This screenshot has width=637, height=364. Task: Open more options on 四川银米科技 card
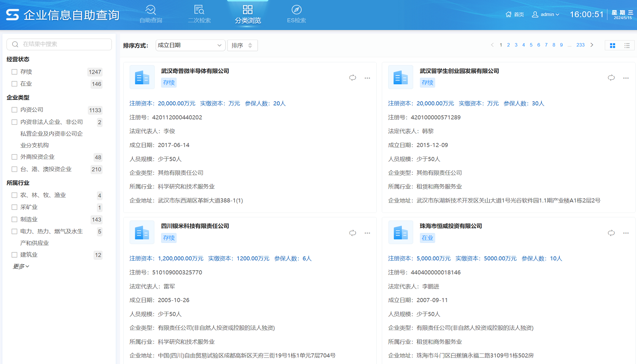[367, 233]
